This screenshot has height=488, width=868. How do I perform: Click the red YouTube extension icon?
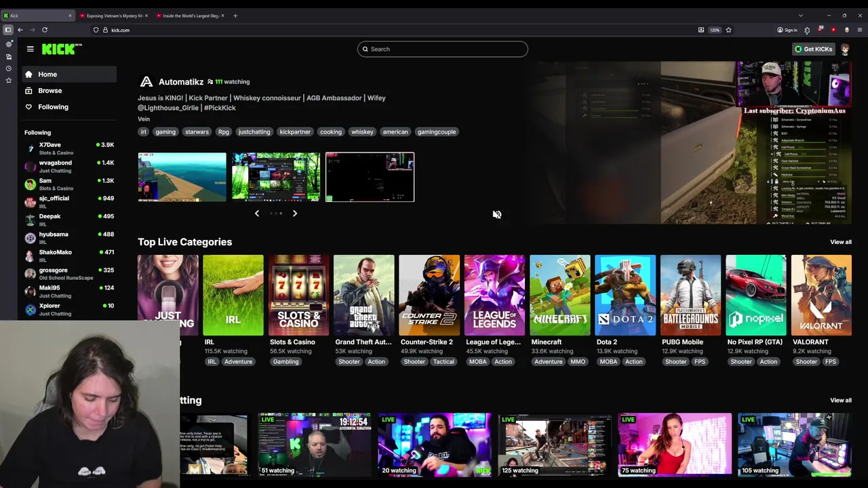(x=833, y=30)
